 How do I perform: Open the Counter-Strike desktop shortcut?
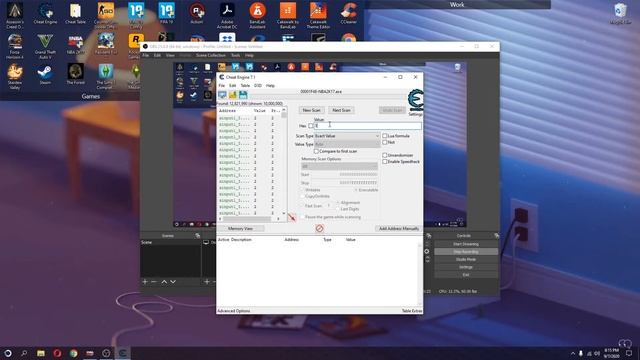106,16
